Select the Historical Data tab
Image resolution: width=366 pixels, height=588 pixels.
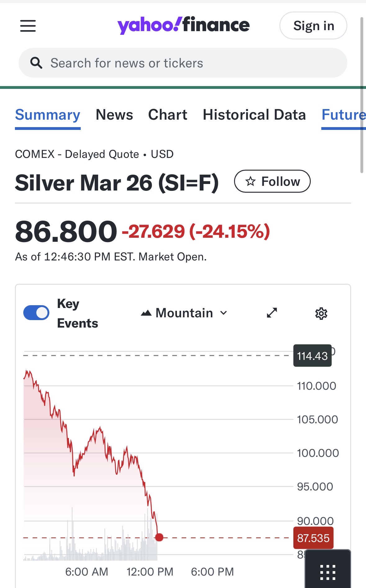click(x=254, y=115)
